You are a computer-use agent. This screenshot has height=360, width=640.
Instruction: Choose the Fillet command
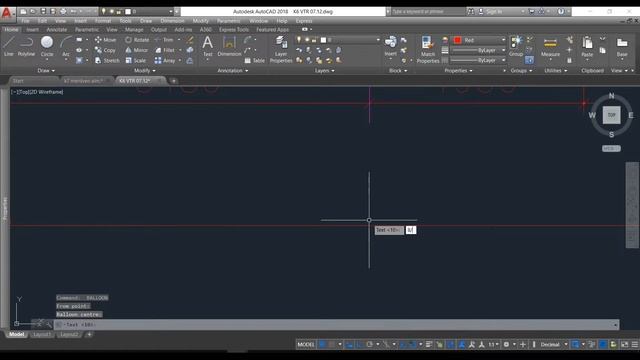coord(165,50)
